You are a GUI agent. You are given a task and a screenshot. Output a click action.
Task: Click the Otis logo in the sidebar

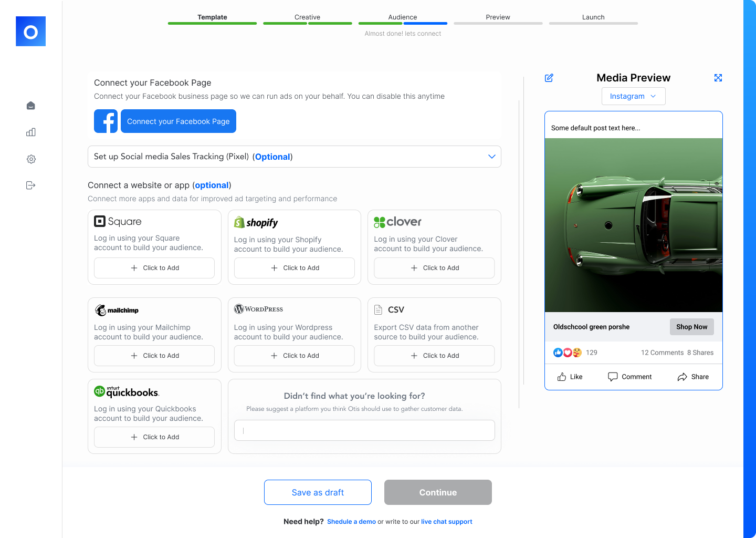(x=30, y=31)
